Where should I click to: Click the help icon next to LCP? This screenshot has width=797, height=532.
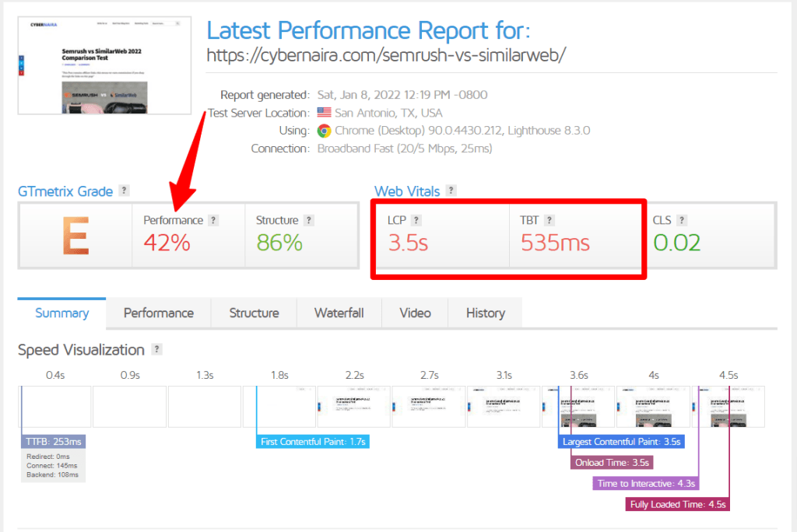(x=416, y=220)
